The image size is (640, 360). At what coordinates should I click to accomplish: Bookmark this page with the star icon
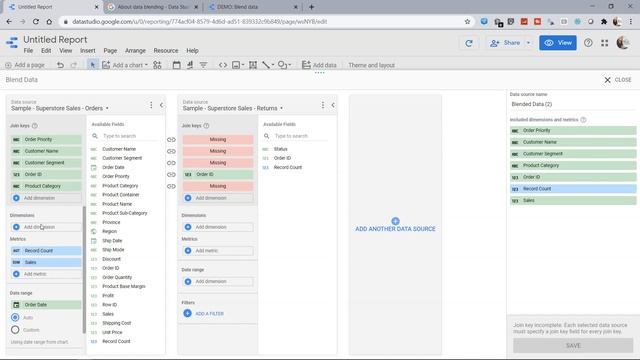467,22
